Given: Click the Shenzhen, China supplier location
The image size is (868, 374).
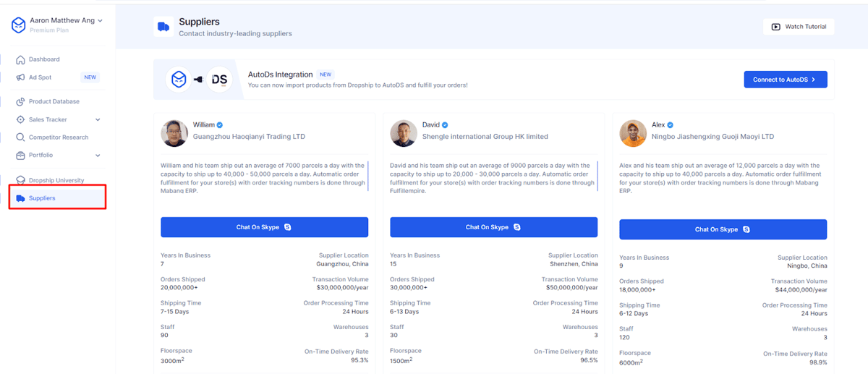Looking at the screenshot, I should point(574,264).
